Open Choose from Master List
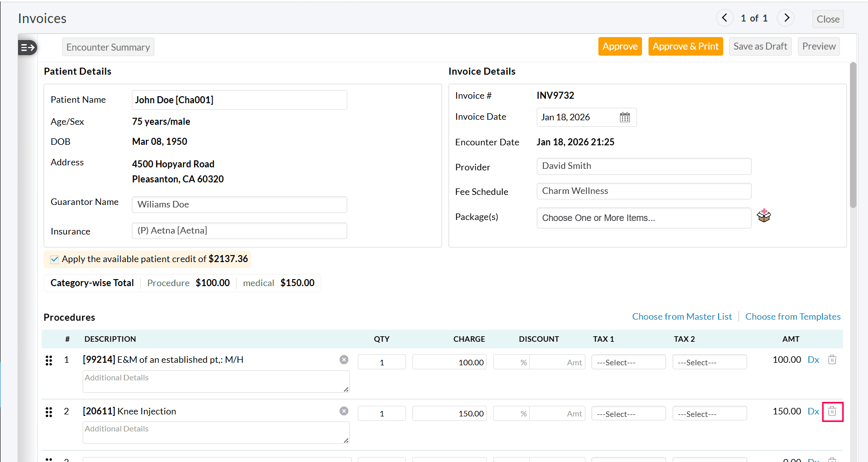This screenshot has width=868, height=462. [x=682, y=316]
